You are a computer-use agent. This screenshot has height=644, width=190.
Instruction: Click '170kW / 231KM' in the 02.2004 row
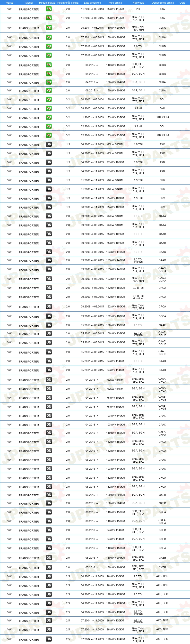click(x=115, y=127)
